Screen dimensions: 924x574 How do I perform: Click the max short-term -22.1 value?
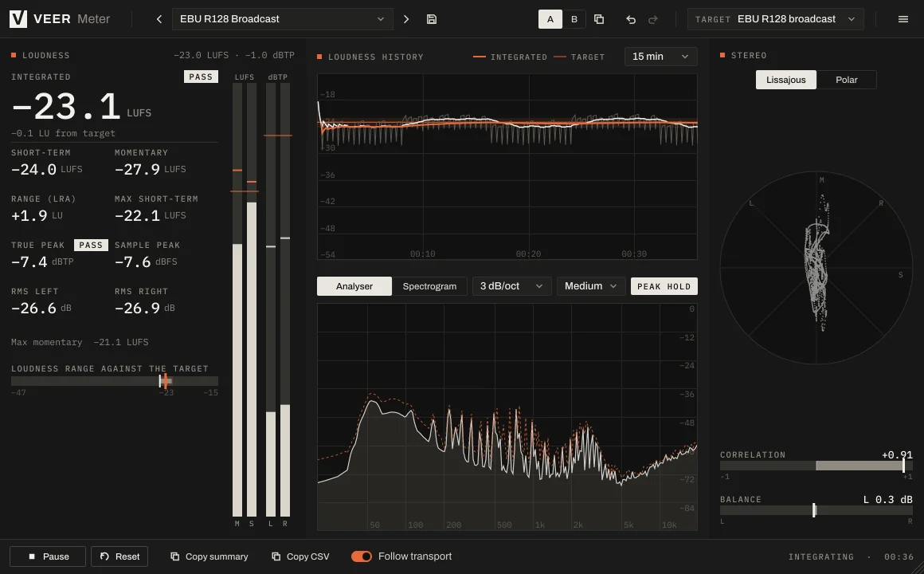pos(137,216)
